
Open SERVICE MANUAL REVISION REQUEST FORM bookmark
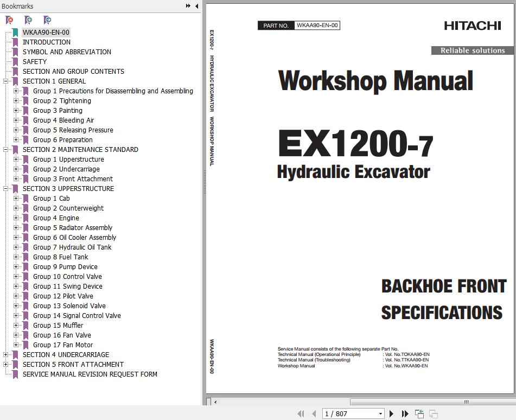click(x=90, y=374)
